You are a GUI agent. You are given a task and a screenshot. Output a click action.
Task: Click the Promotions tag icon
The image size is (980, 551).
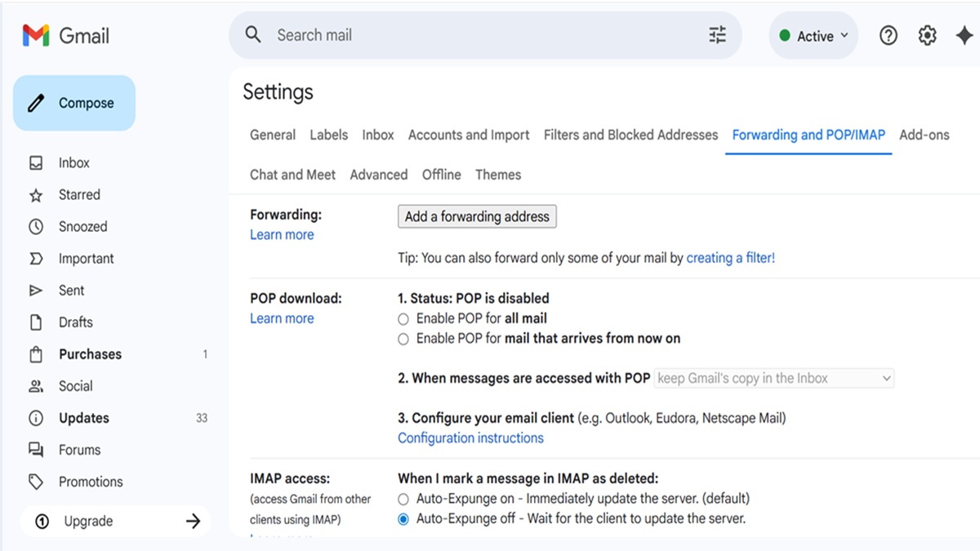(x=36, y=482)
